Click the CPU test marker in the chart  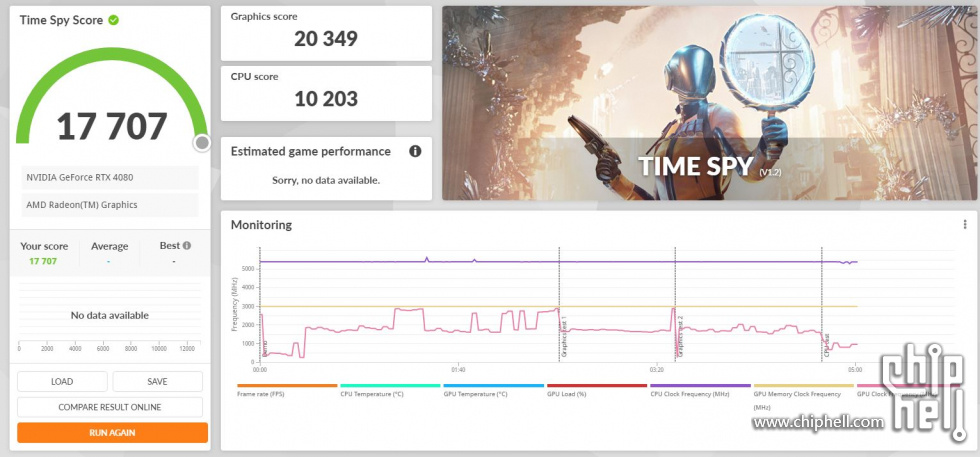pyautogui.click(x=826, y=344)
